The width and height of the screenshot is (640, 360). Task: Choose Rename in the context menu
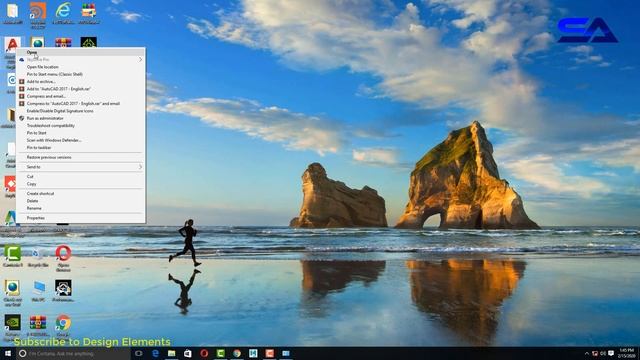(80, 208)
